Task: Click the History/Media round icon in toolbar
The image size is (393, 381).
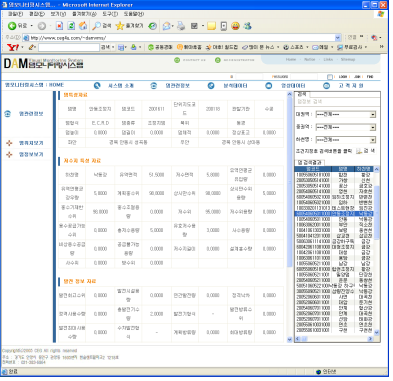Action: [x=152, y=26]
